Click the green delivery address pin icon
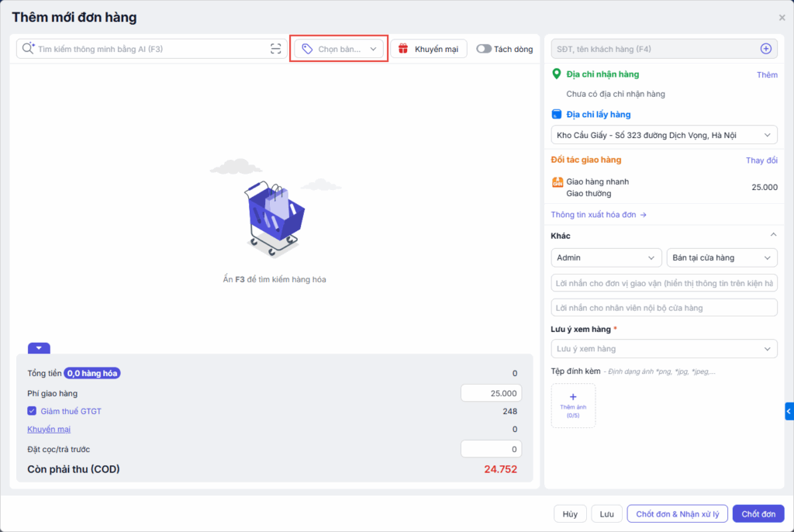Screen dimensions: 794x532 [556, 74]
